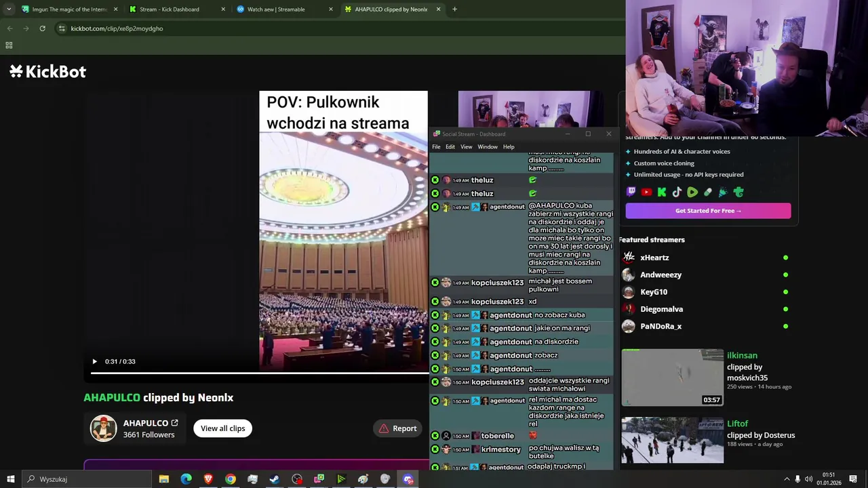Open Windows Start menu
The height and width of the screenshot is (488, 868).
10,479
